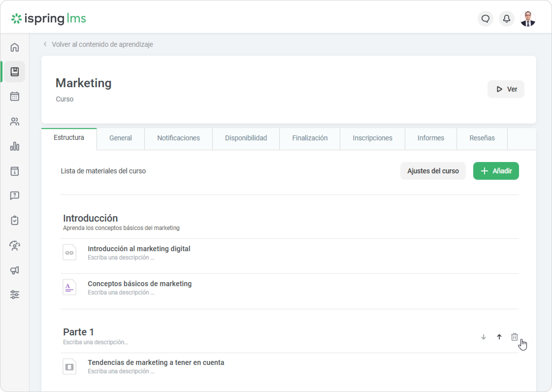Screen dimensions: 552x392
Task: Open the Home icon in sidebar
Action: click(x=15, y=47)
